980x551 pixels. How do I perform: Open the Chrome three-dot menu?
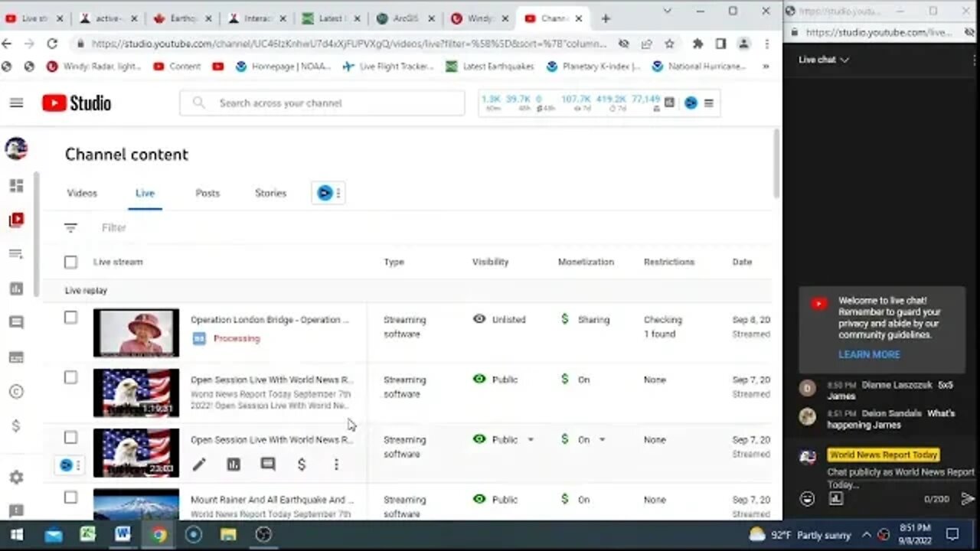coord(766,44)
